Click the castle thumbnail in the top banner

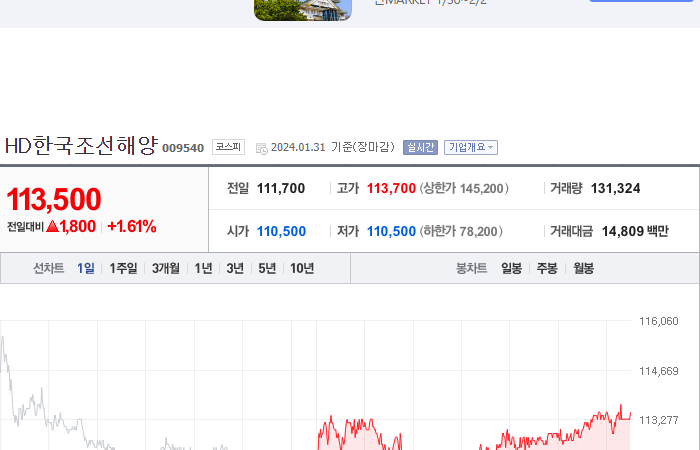[303, 10]
